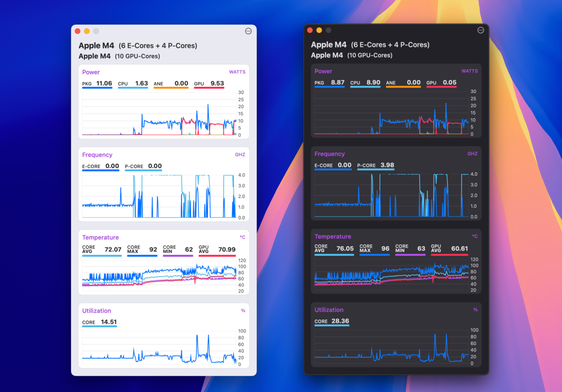Click Apple M4 CPU cores title, light window
The width and height of the screenshot is (562, 392).
tap(138, 46)
